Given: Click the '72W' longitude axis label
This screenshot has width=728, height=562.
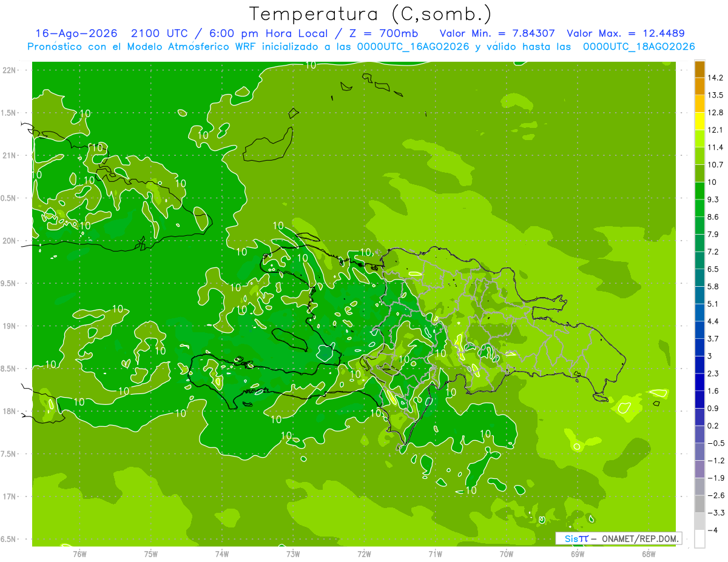Looking at the screenshot, I should pos(364,554).
